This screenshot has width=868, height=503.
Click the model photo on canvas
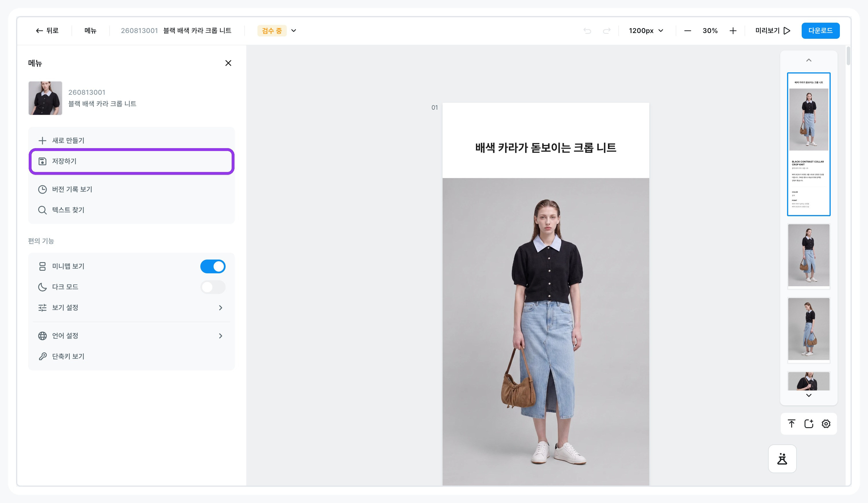click(546, 331)
